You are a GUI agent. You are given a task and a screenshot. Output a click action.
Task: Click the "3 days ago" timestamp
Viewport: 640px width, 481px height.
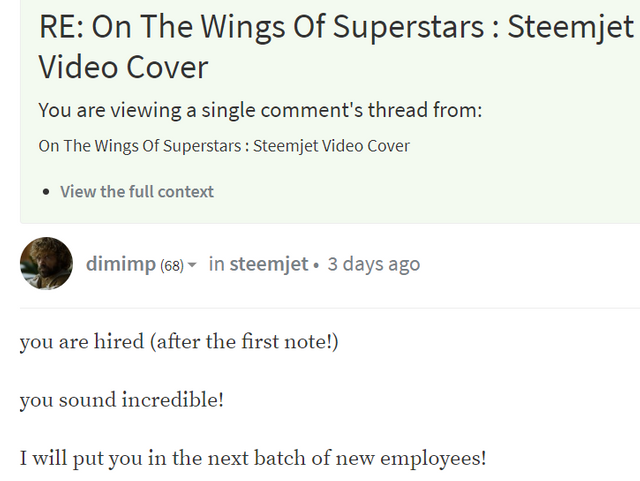tap(374, 265)
